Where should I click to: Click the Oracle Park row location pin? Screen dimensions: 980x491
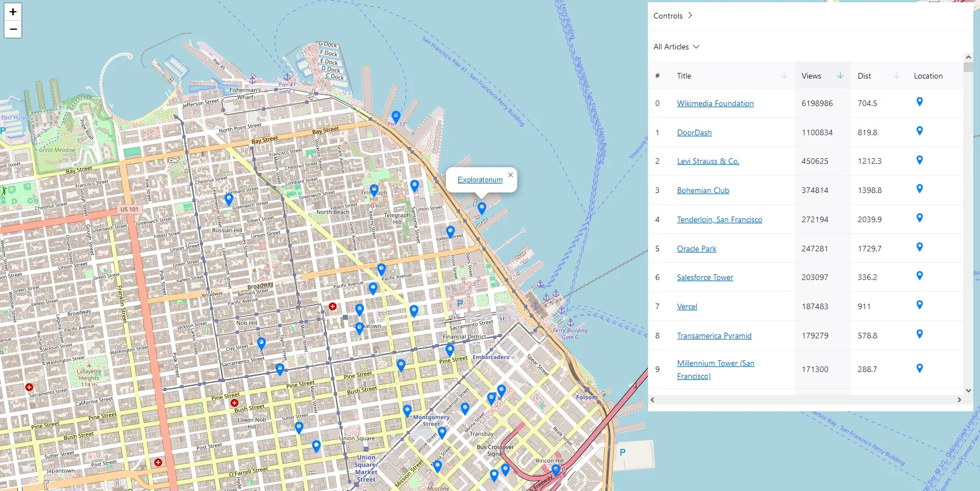919,247
